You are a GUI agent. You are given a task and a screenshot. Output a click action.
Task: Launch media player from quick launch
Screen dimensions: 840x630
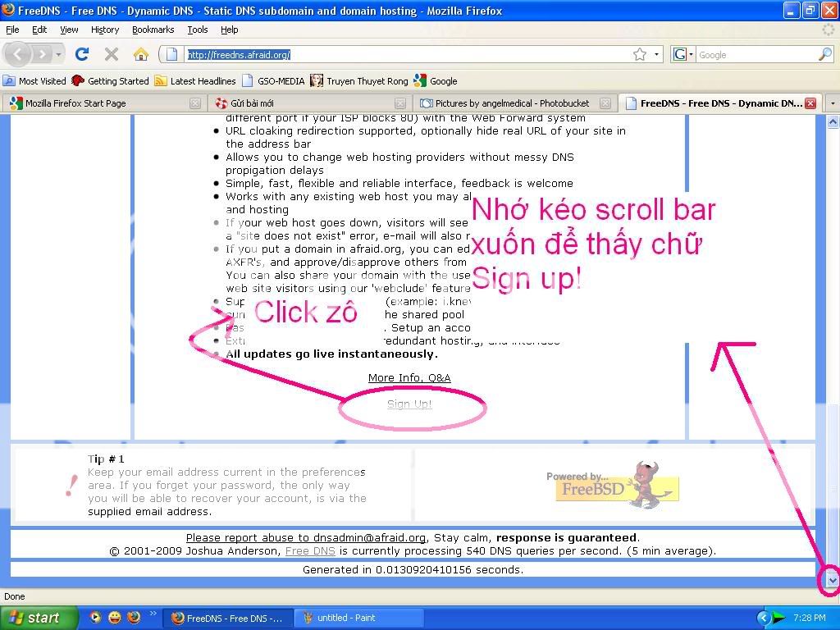(x=95, y=618)
